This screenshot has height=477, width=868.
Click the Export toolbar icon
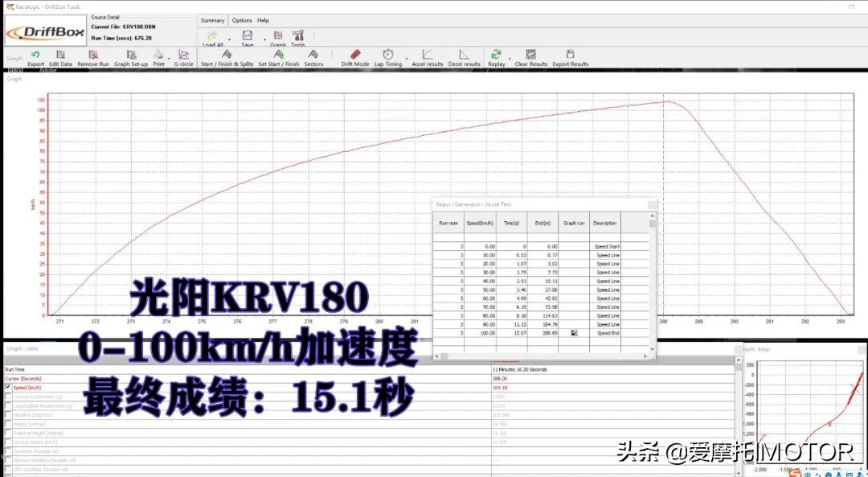point(35,58)
